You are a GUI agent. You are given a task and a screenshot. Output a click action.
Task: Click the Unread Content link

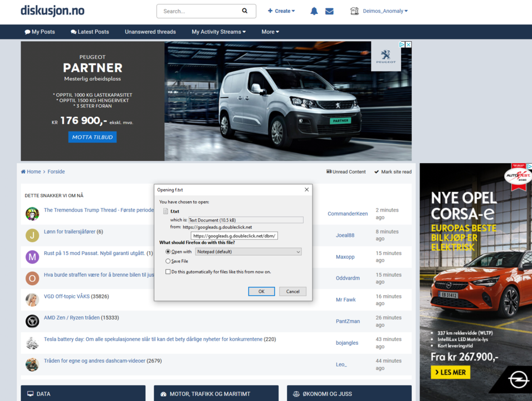tap(346, 172)
